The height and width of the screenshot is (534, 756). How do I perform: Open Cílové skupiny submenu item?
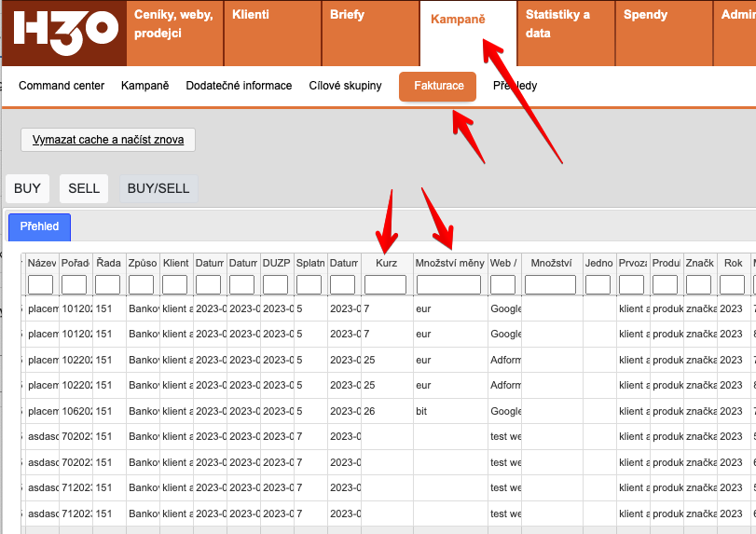[x=345, y=86]
